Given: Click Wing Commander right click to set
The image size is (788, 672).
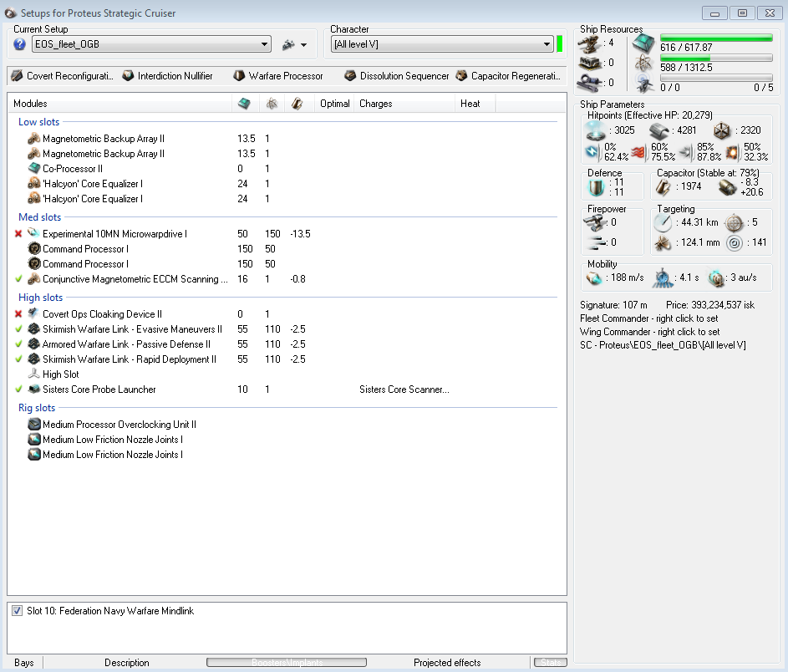Looking at the screenshot, I should (x=650, y=332).
